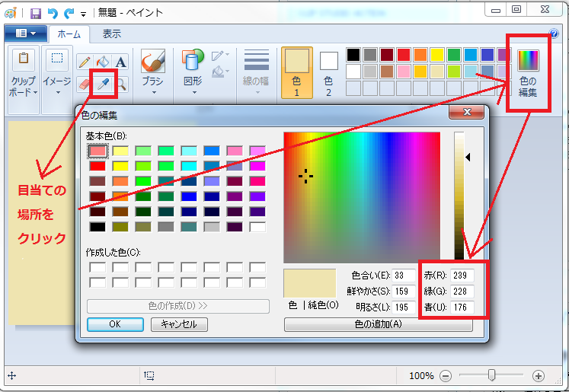Select the Eraser tool
This screenshot has height=392, width=569.
[84, 83]
